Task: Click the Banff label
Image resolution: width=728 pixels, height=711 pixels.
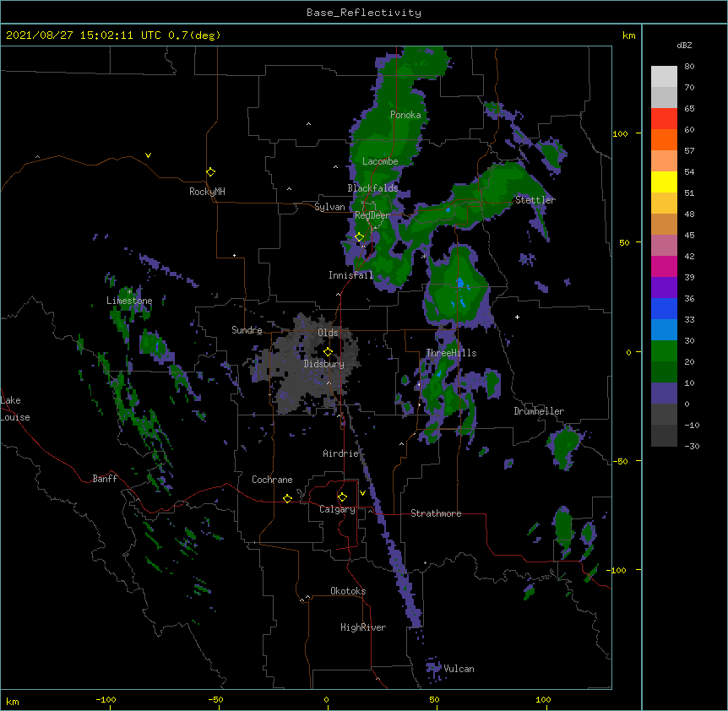Action: pos(105,479)
